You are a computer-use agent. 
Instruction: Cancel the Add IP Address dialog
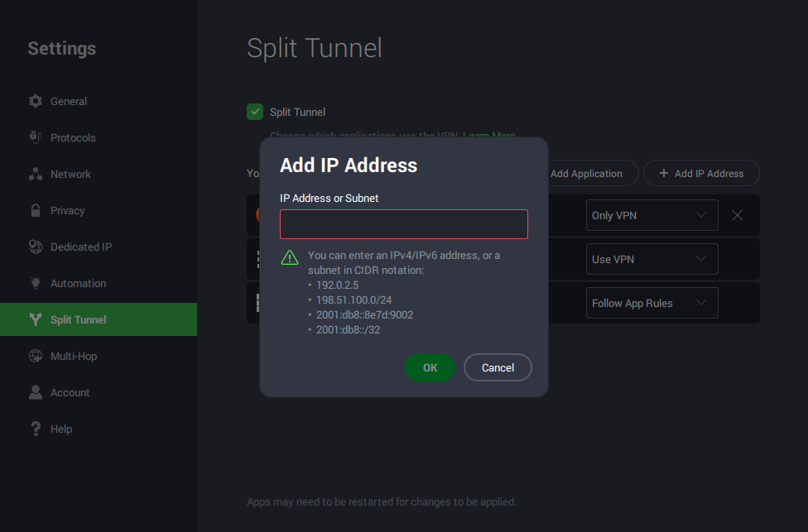(498, 367)
